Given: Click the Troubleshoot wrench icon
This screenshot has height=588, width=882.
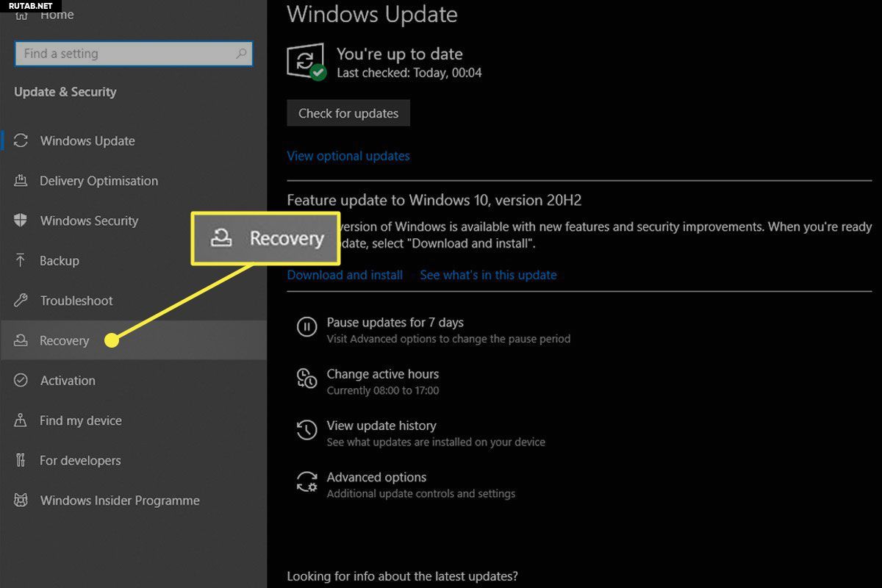Looking at the screenshot, I should 21,301.
